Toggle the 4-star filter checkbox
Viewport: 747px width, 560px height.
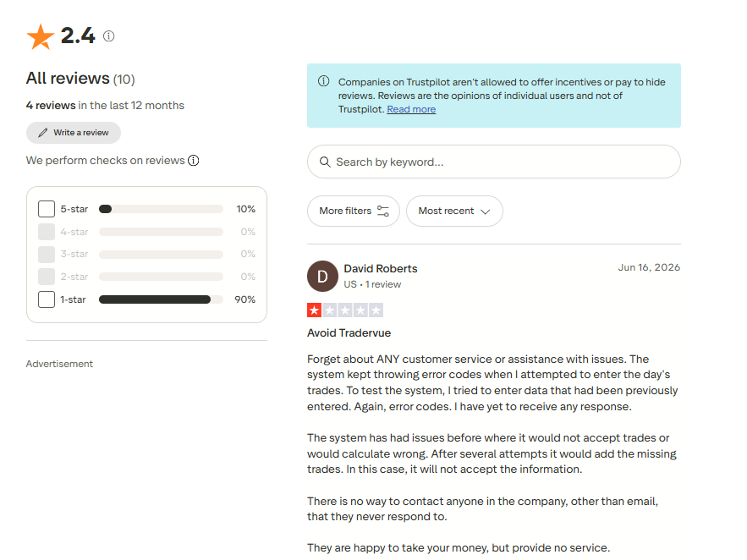click(x=47, y=232)
